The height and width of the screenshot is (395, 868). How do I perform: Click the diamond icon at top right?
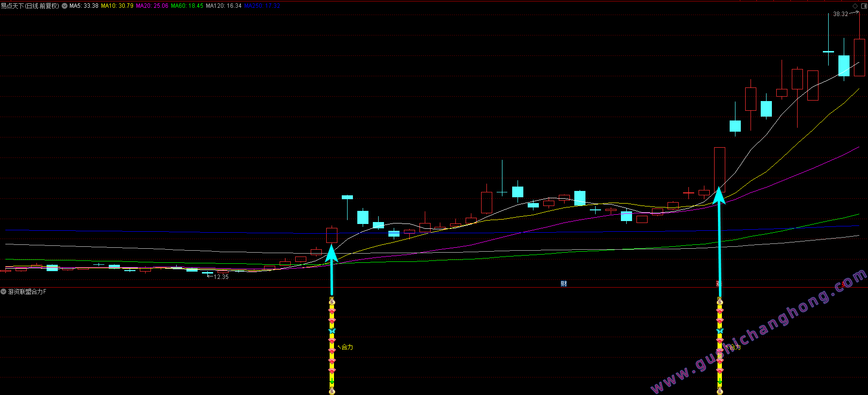[855, 6]
